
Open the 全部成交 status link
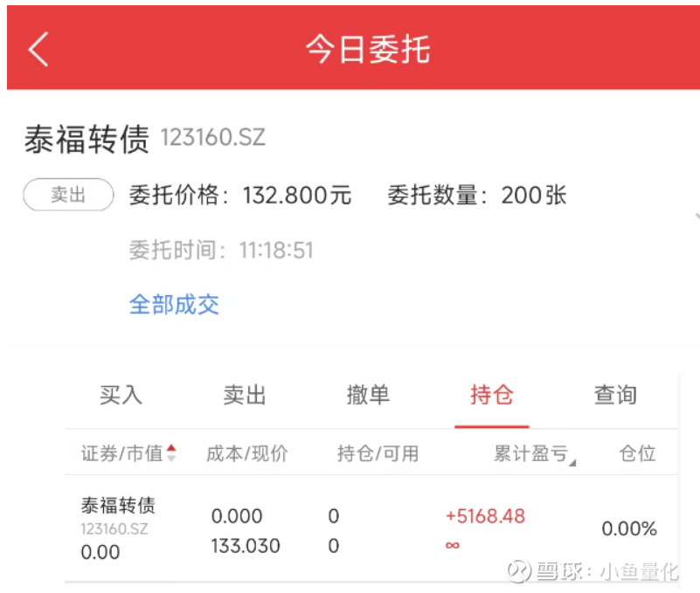174,305
